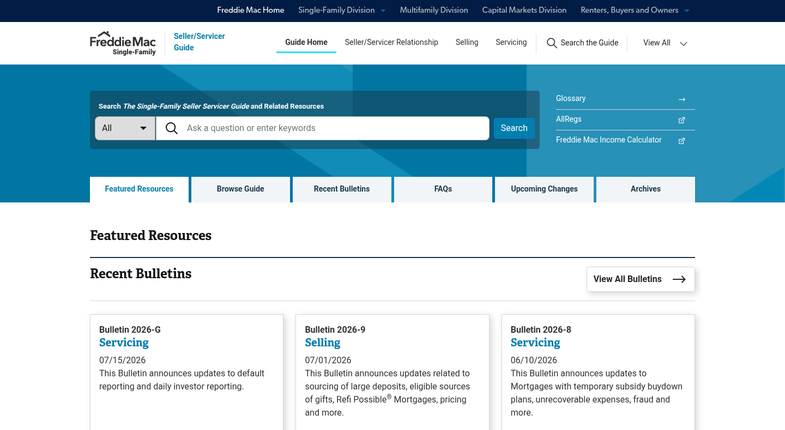Open the Archives tab
785x430 pixels.
645,189
